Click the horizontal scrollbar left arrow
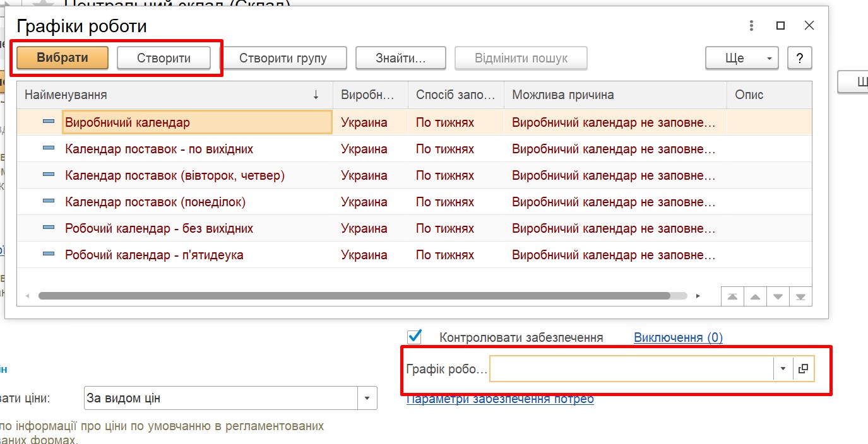The width and height of the screenshot is (868, 444). click(x=27, y=295)
